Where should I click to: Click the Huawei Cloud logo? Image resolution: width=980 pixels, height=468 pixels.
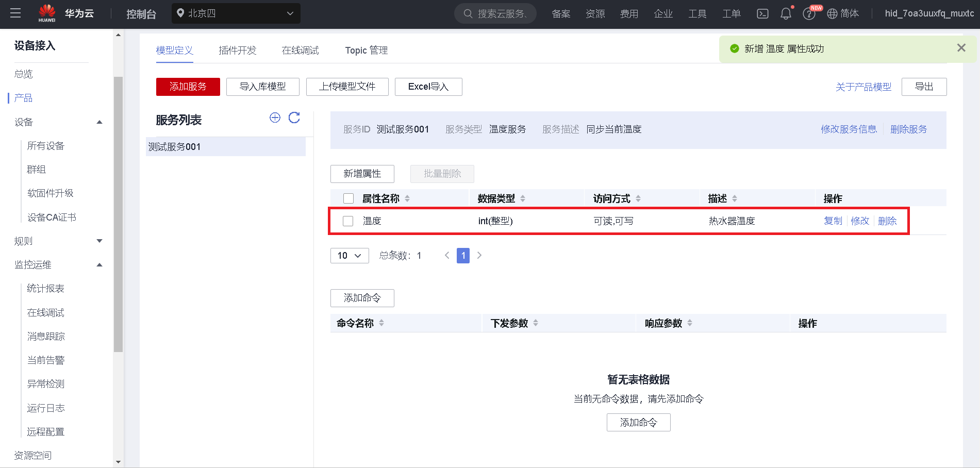point(66,13)
